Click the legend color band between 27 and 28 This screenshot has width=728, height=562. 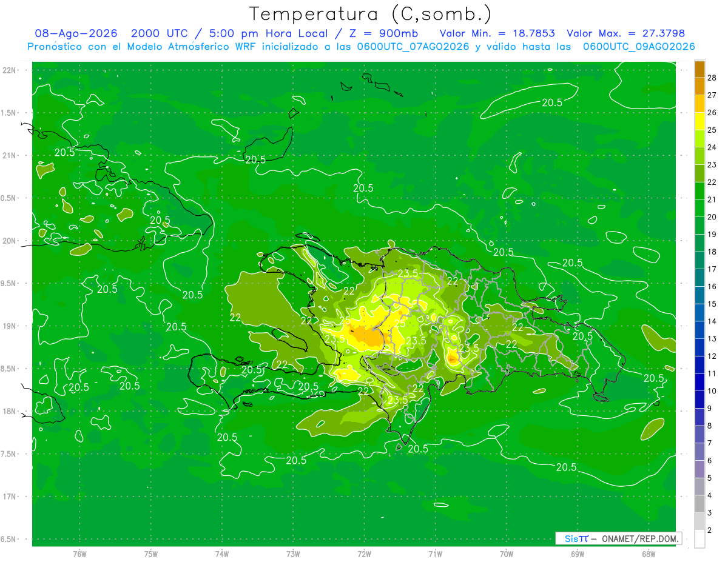click(x=699, y=86)
